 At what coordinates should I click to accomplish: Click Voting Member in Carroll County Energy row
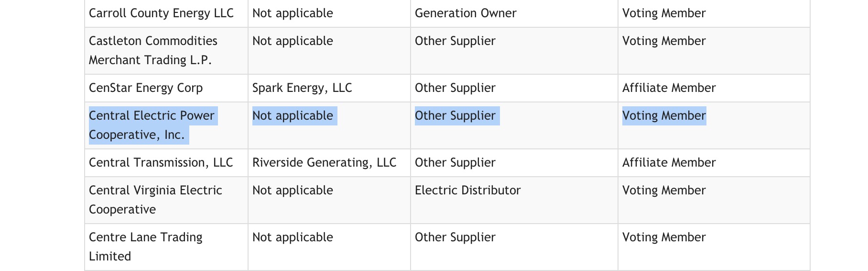664,13
